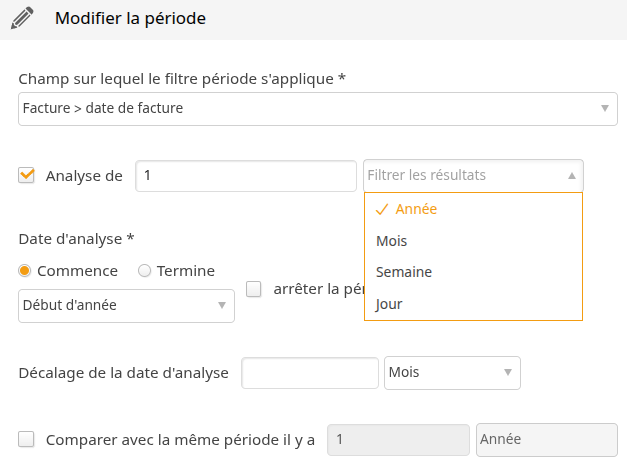Click the pencil edit icon in header

tap(22, 18)
